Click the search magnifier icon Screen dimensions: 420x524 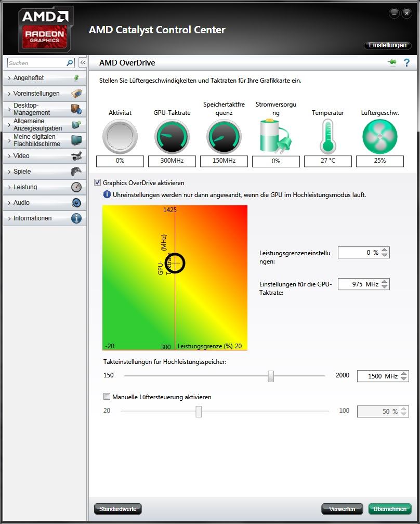[70, 63]
